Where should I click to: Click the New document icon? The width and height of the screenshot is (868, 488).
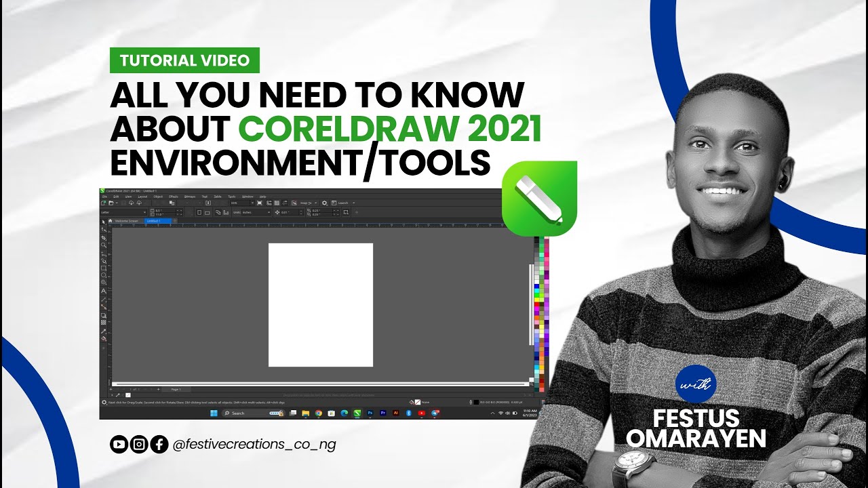[103, 203]
